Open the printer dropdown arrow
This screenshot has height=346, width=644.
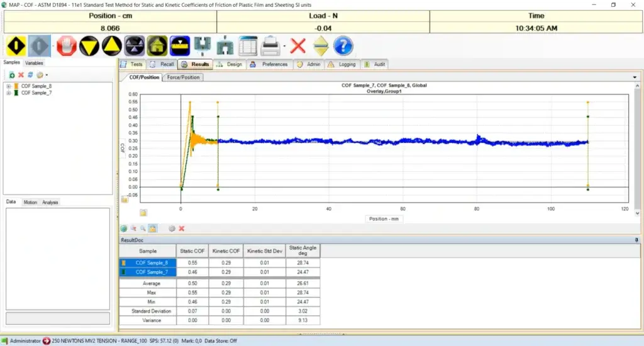284,46
